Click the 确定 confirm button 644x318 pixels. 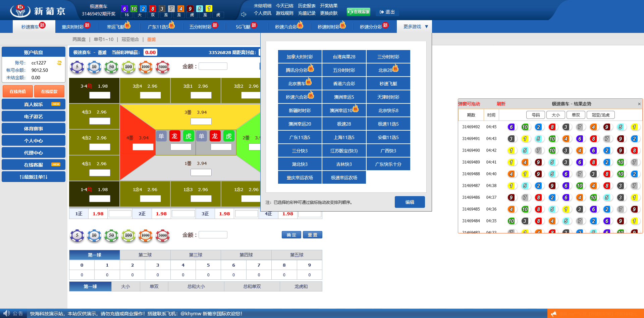291,235
